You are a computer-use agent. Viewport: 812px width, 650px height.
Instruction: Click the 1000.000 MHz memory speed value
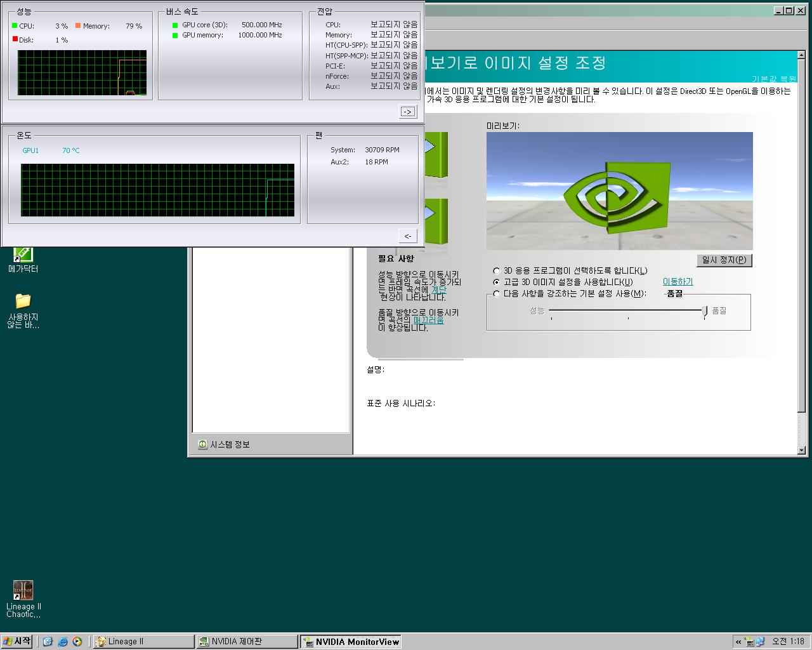pyautogui.click(x=260, y=35)
